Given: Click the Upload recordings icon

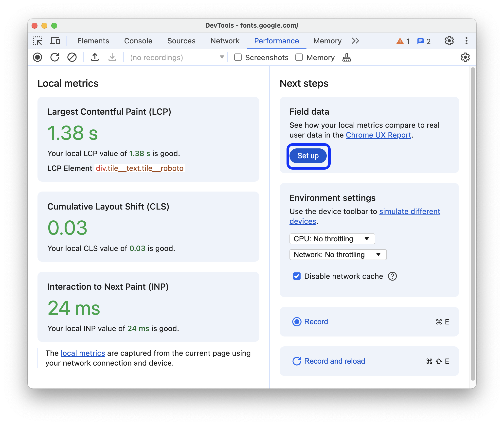Looking at the screenshot, I should pos(95,58).
